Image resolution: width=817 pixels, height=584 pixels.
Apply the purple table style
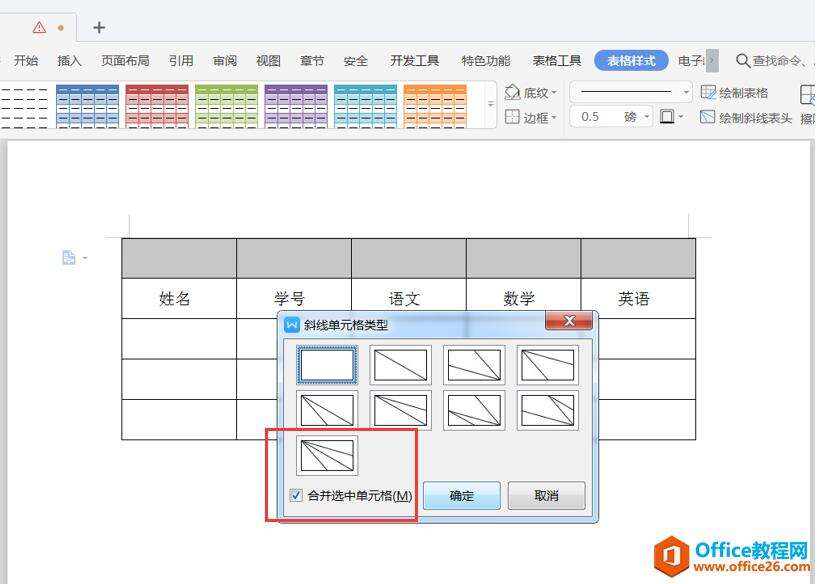coord(296,106)
